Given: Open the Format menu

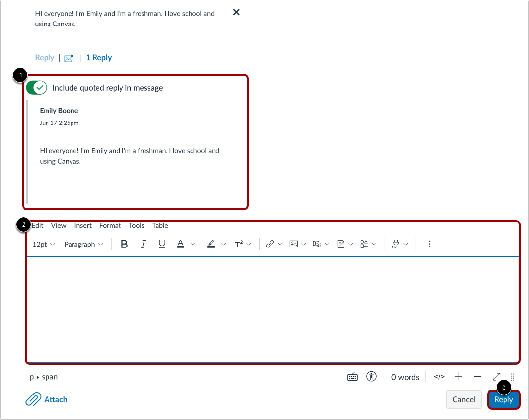Looking at the screenshot, I should [x=110, y=225].
